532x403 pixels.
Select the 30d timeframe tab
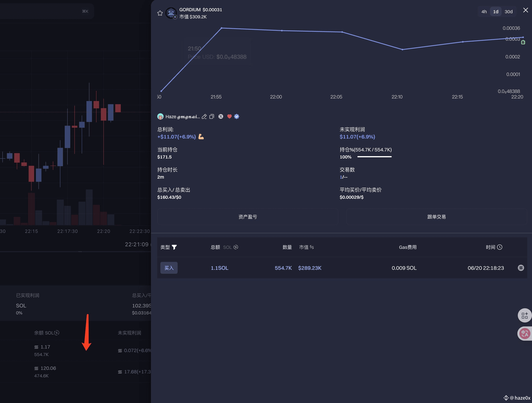coord(509,12)
